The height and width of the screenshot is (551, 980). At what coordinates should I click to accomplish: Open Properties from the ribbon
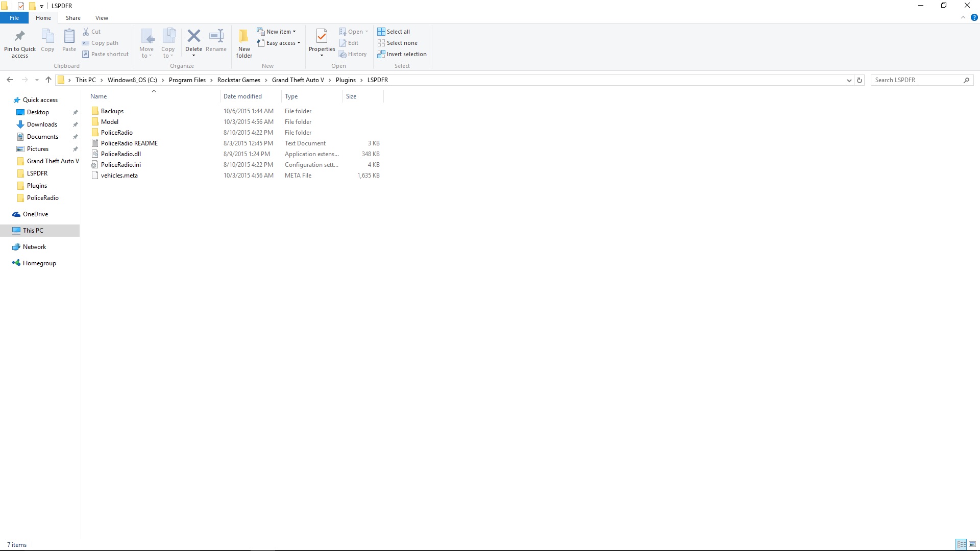tap(322, 36)
